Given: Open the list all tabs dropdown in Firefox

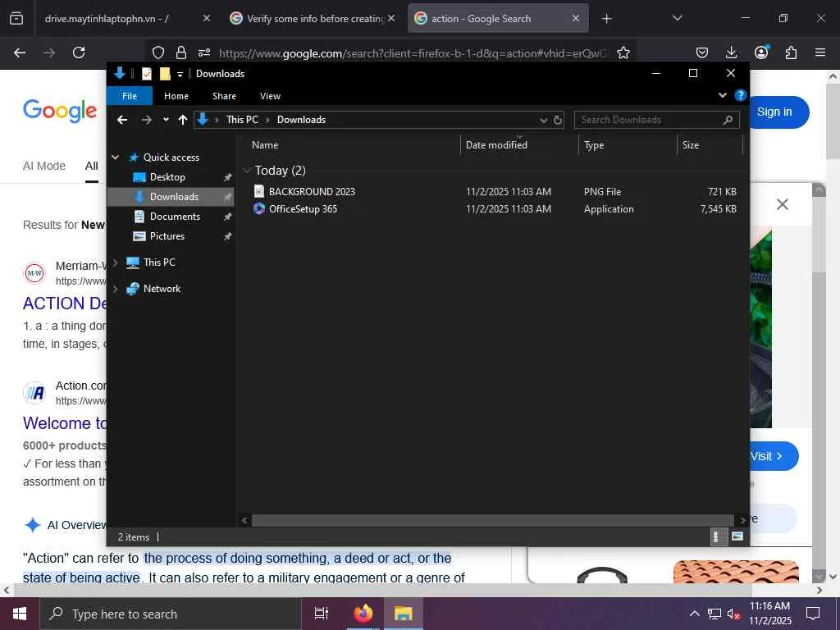Looking at the screenshot, I should (x=677, y=19).
